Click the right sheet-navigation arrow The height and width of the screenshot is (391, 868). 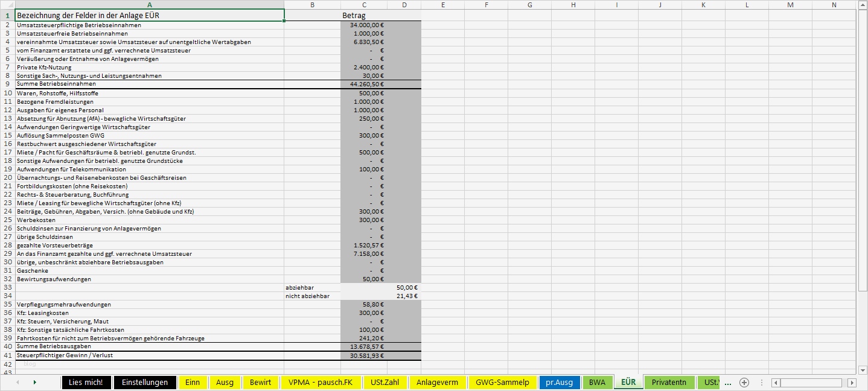point(34,382)
